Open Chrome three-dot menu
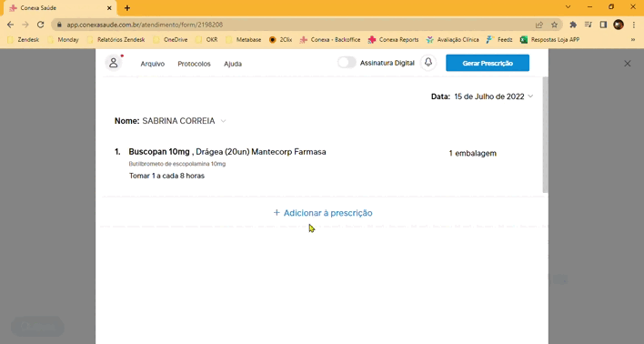This screenshot has height=344, width=644. point(634,25)
